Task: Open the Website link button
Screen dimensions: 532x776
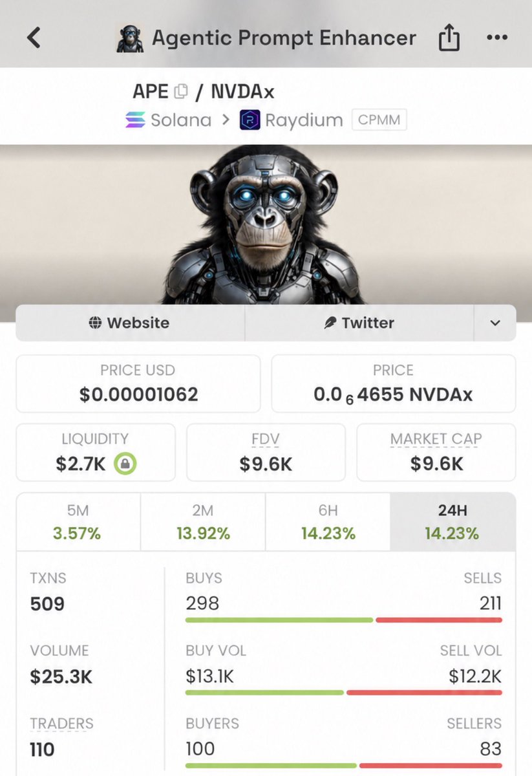Action: (130, 323)
